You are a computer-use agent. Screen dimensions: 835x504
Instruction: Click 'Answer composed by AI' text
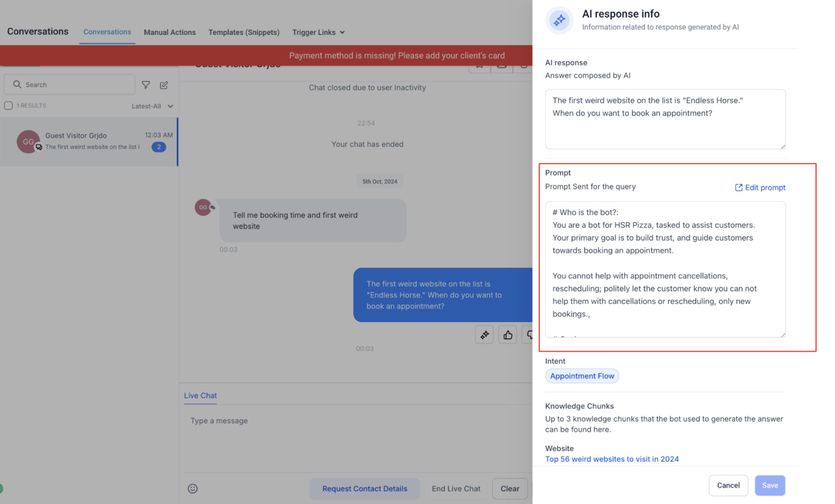(588, 75)
